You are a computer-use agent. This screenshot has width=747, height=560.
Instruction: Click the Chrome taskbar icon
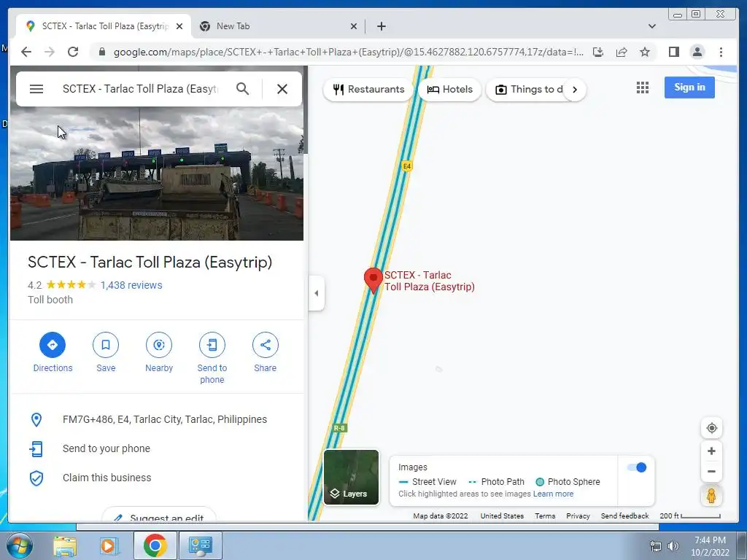pyautogui.click(x=155, y=545)
